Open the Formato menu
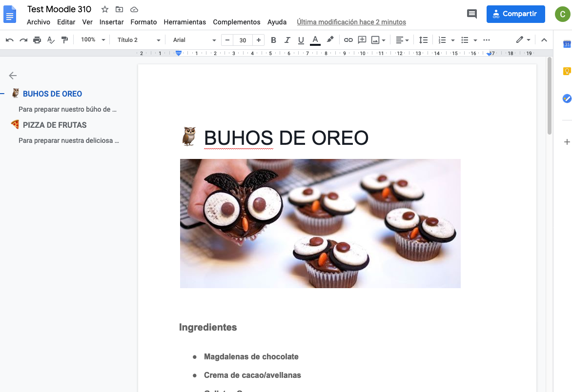 [143, 22]
